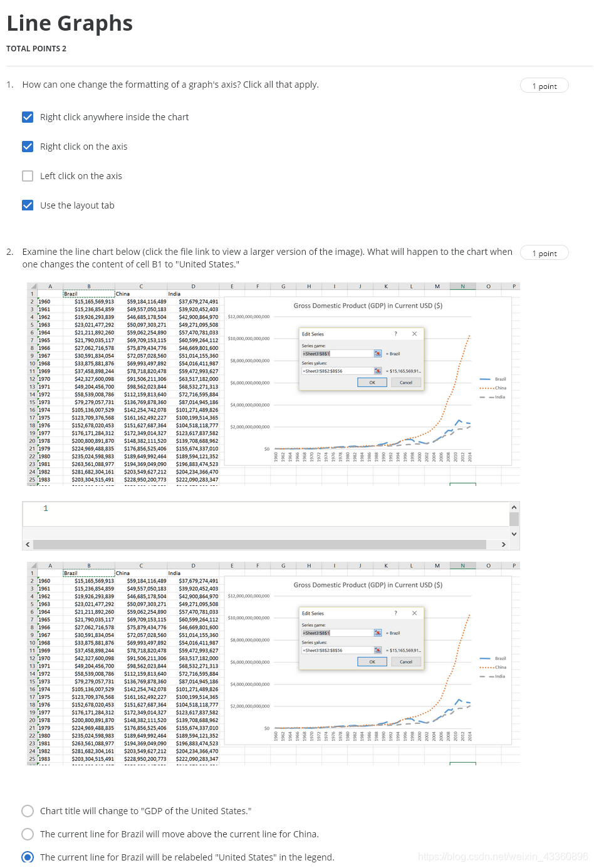The width and height of the screenshot is (594, 868).
Task: Select 'Chart title will change' radio option
Action: 28,811
